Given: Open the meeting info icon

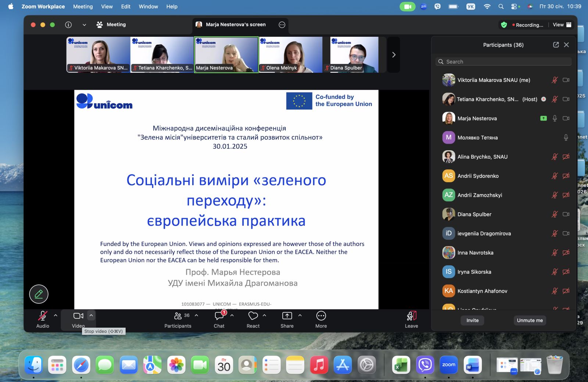Looking at the screenshot, I should [x=68, y=25].
